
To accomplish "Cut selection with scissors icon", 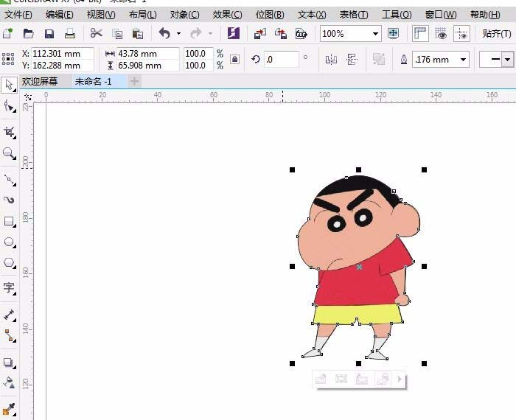I will point(96,33).
